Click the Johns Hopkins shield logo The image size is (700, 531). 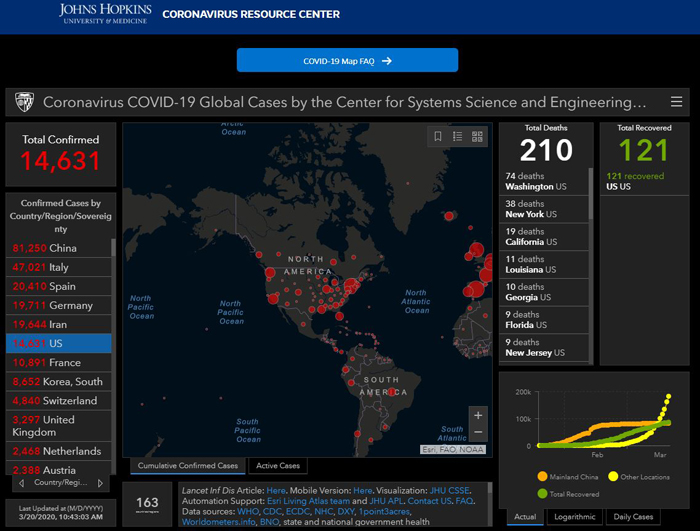(x=24, y=102)
